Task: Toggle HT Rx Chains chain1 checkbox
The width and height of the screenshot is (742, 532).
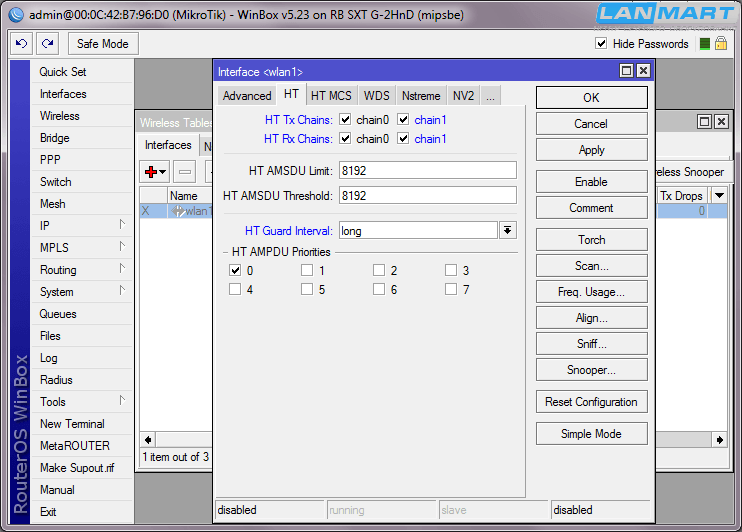Action: click(403, 139)
